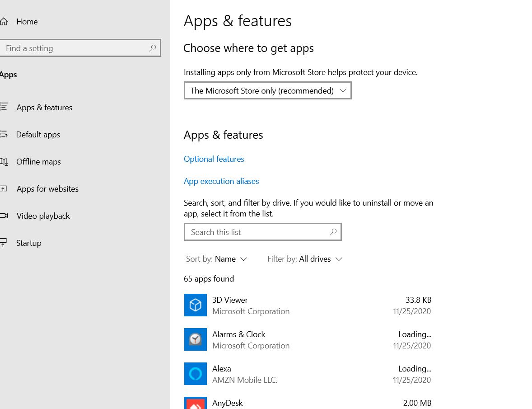Click the 3D Viewer app icon

(196, 305)
